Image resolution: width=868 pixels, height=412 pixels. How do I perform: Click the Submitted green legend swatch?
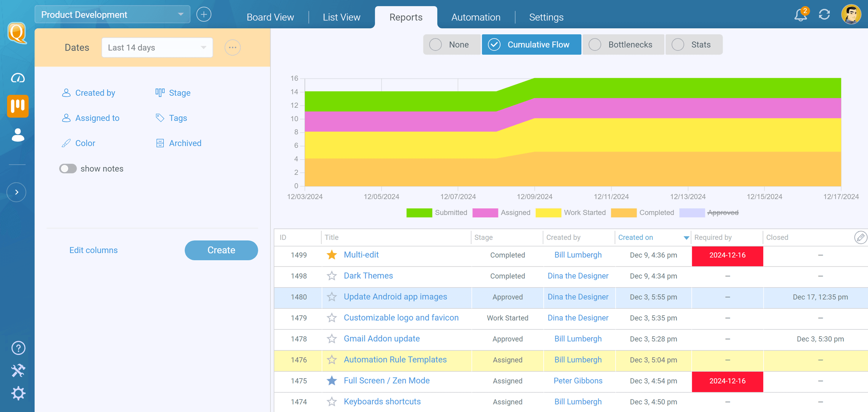pyautogui.click(x=419, y=212)
